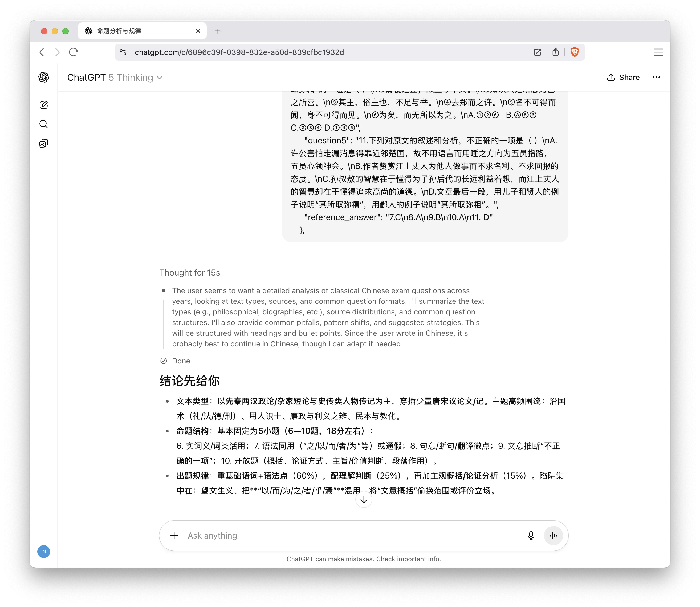This screenshot has width=700, height=607.
Task: Click the IN profile avatar
Action: 43,552
